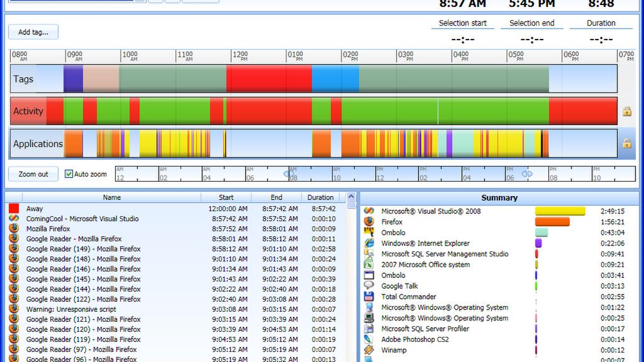Viewport: 644px width, 362px height.
Task: Select Google Reader (119) - Mozilla Firefox row
Action: (x=175, y=339)
